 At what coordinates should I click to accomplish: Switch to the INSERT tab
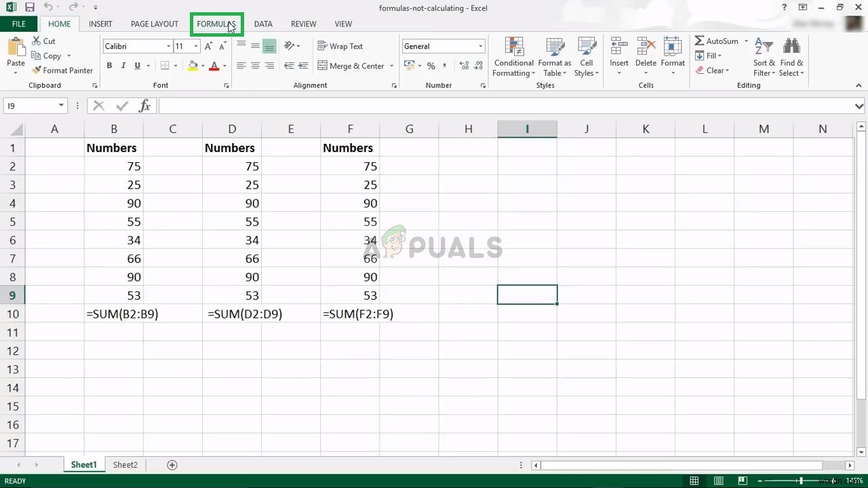100,24
